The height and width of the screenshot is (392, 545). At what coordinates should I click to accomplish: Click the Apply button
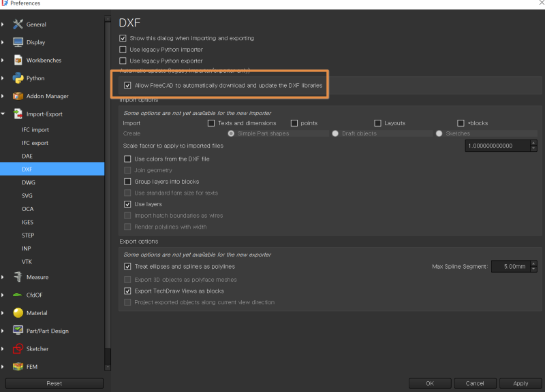pos(520,382)
